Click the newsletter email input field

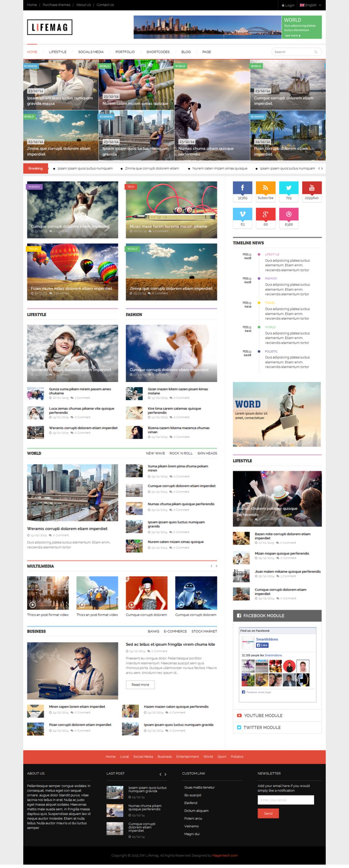click(x=285, y=800)
